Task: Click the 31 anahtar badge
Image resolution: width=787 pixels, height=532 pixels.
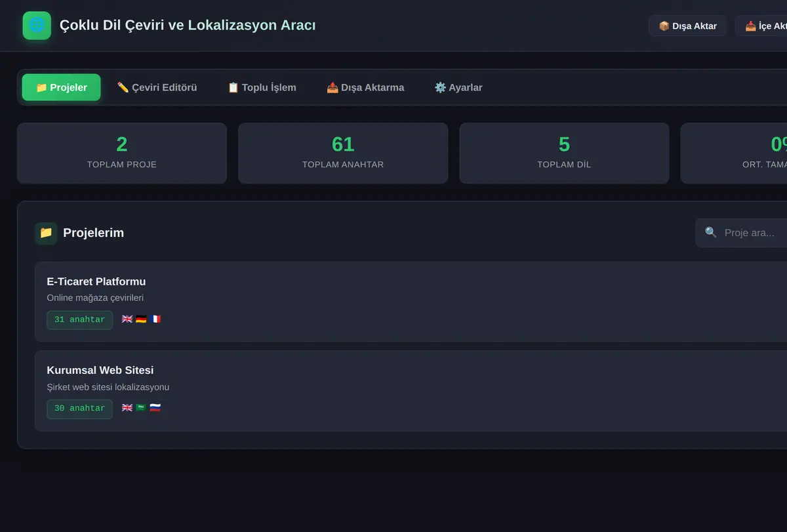Action: [79, 320]
